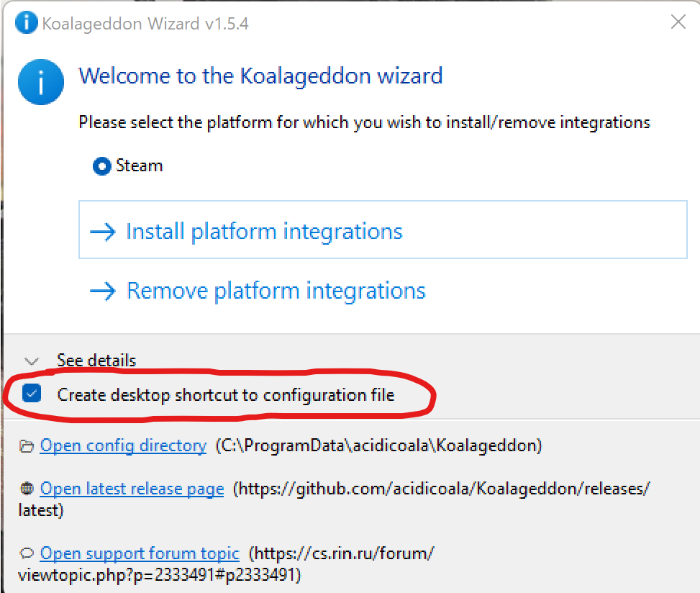Click the folder icon beside Open config directory
The width and height of the screenshot is (700, 593).
point(27,446)
